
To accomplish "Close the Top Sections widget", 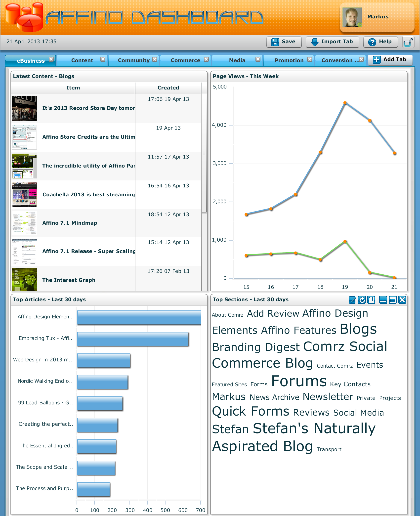I will tap(402, 300).
